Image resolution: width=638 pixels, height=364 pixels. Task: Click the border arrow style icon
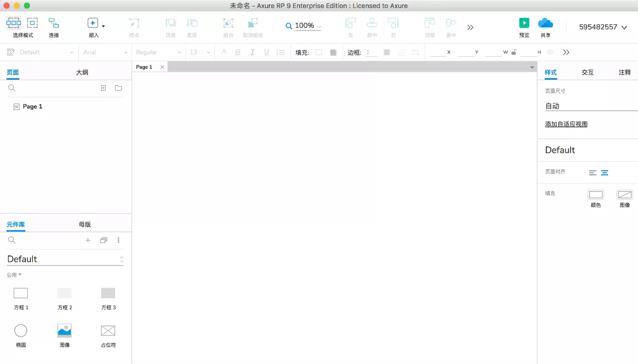tap(415, 52)
